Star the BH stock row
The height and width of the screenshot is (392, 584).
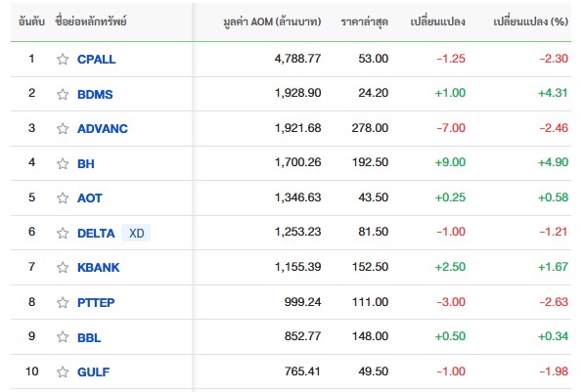(63, 163)
